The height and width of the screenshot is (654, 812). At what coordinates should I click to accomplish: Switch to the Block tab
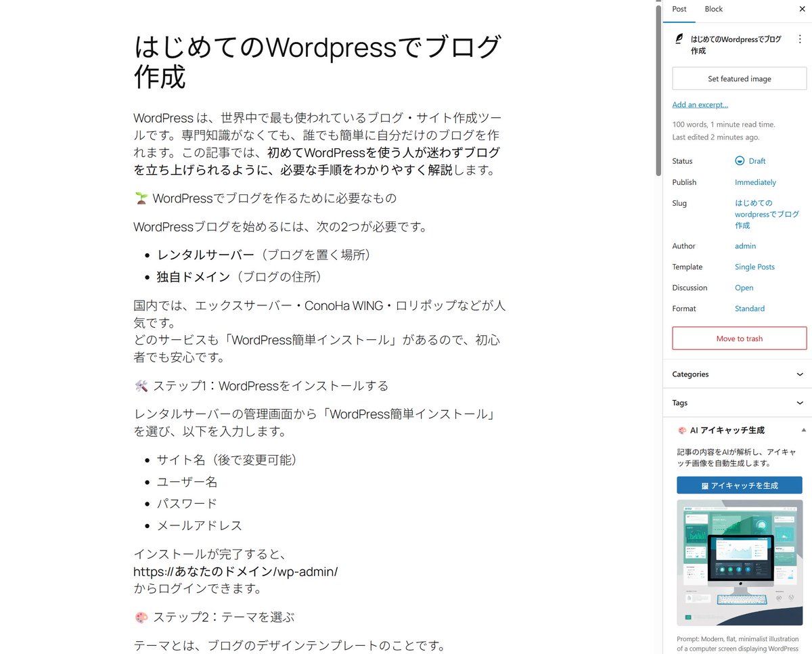tap(713, 9)
